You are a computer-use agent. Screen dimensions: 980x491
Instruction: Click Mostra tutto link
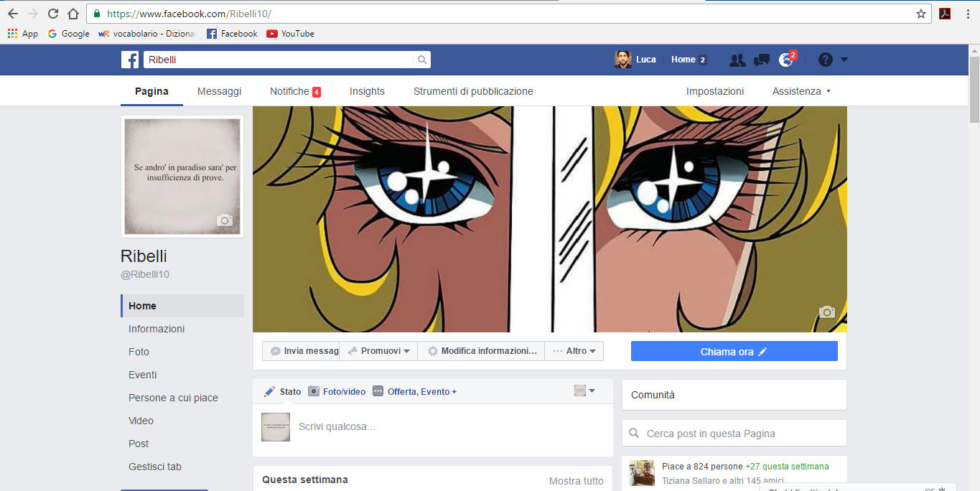coord(577,481)
